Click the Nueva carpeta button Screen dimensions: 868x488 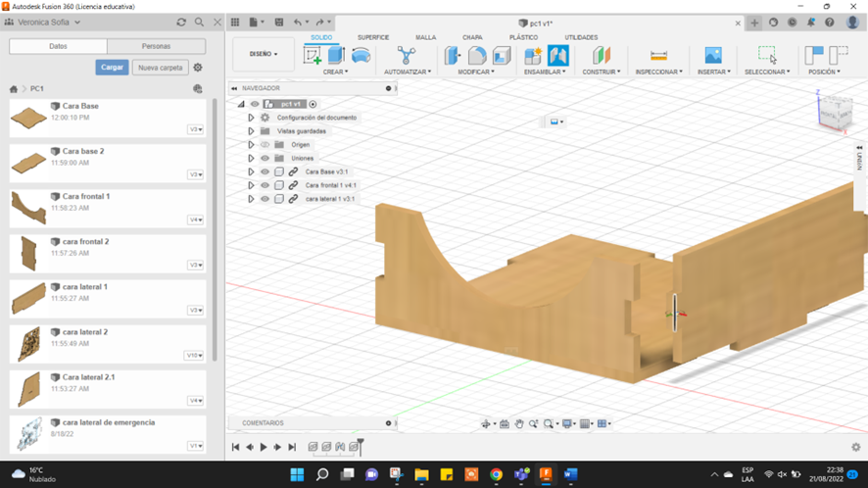point(161,68)
